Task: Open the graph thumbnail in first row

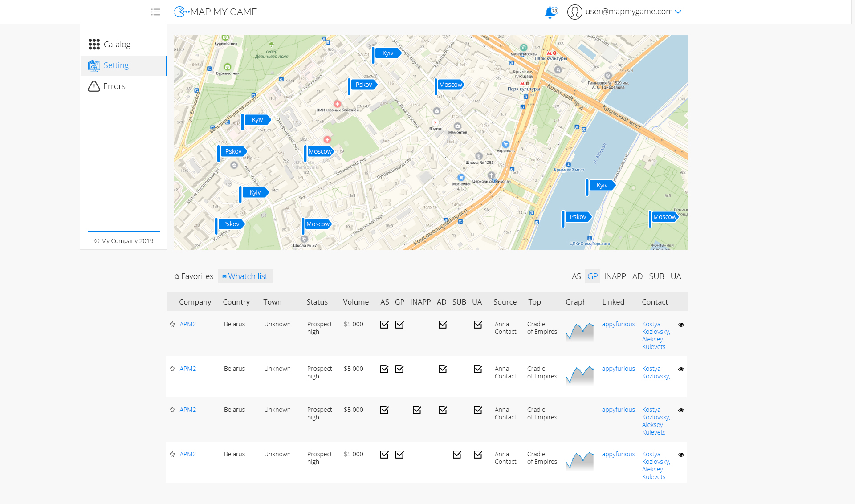Action: click(x=580, y=332)
